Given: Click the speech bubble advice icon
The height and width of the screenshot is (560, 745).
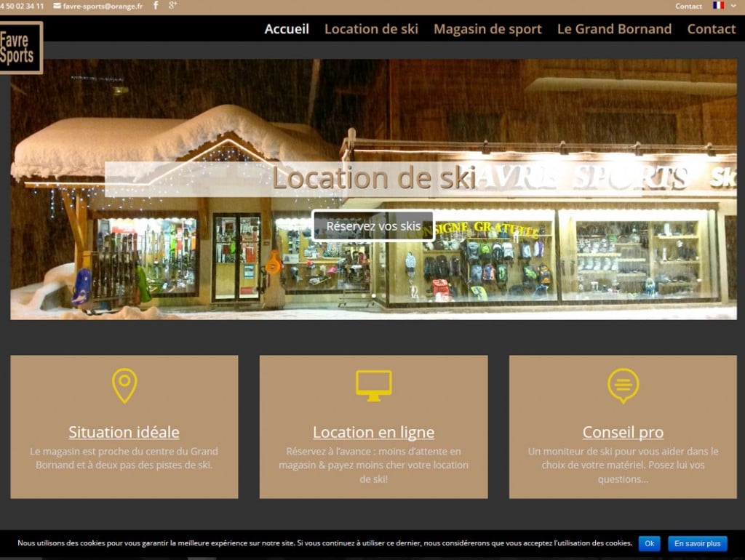Looking at the screenshot, I should pyautogui.click(x=623, y=385).
